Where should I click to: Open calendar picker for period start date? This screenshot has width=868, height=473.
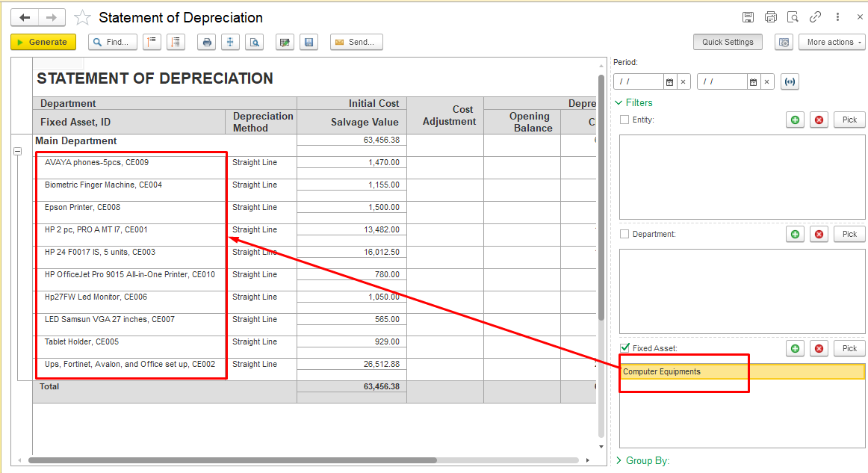point(670,81)
